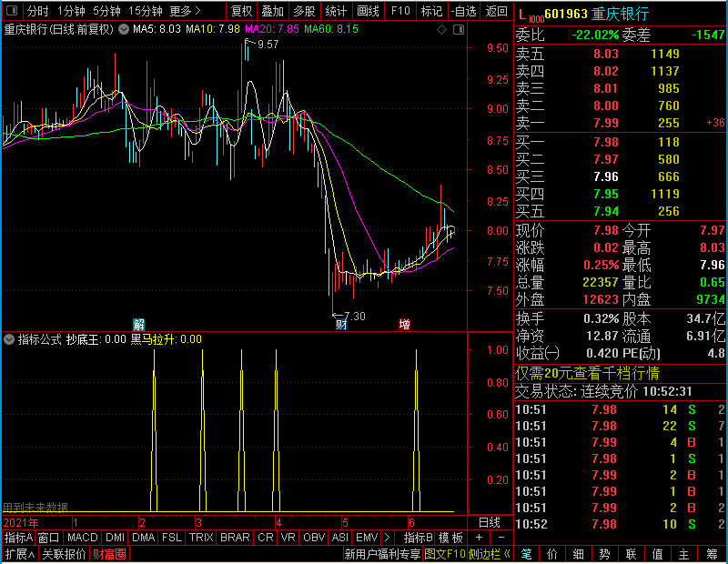Zoom out chart with the − button
The width and height of the screenshot is (728, 564).
pos(501,538)
